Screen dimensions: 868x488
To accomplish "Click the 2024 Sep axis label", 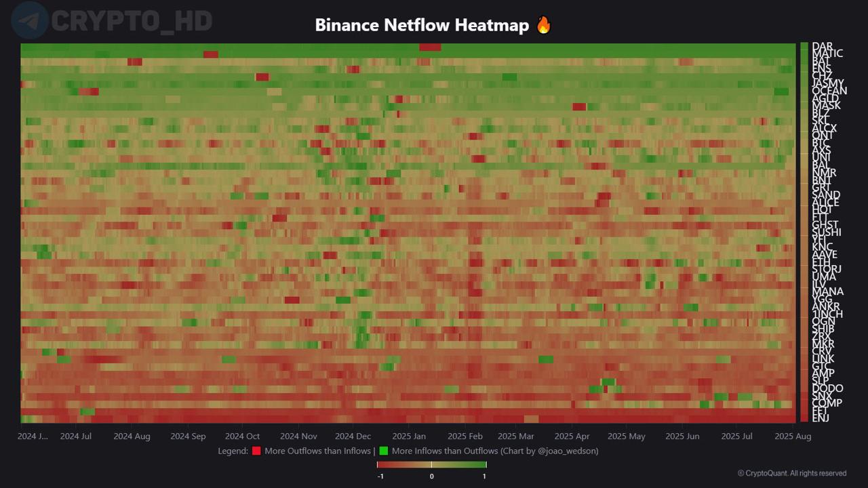I will 188,436.
